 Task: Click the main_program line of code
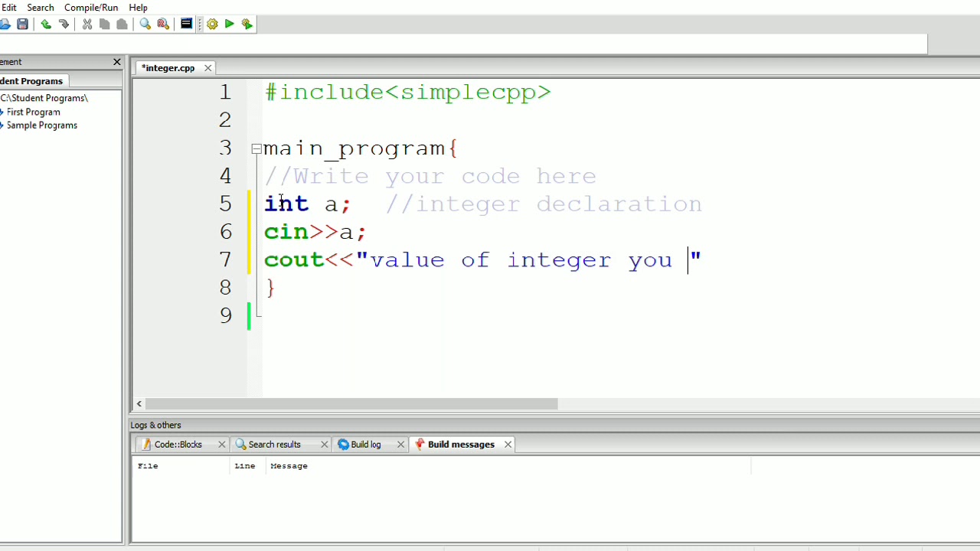tap(360, 148)
